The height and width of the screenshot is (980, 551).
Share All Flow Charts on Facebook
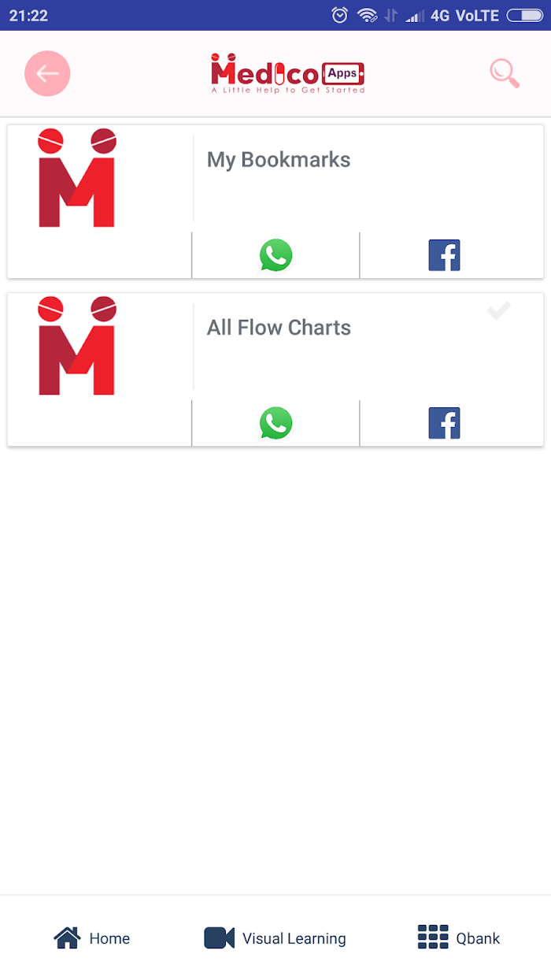click(444, 423)
